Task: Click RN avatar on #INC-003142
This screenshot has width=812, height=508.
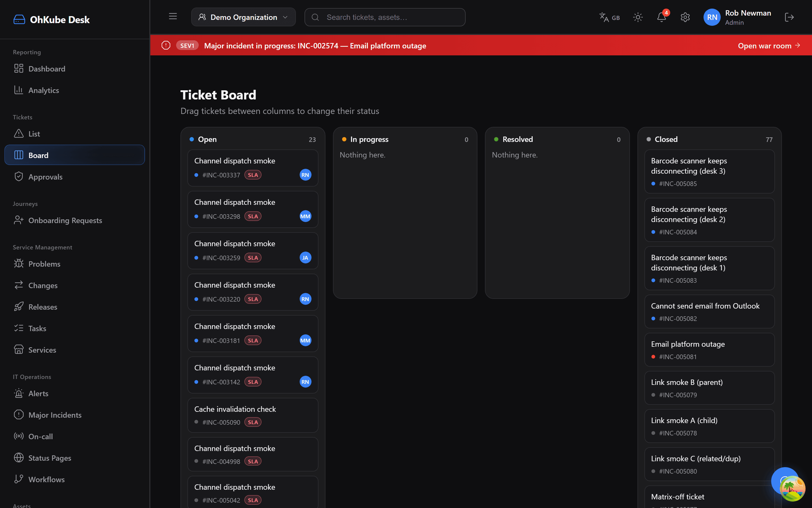Action: click(x=305, y=382)
